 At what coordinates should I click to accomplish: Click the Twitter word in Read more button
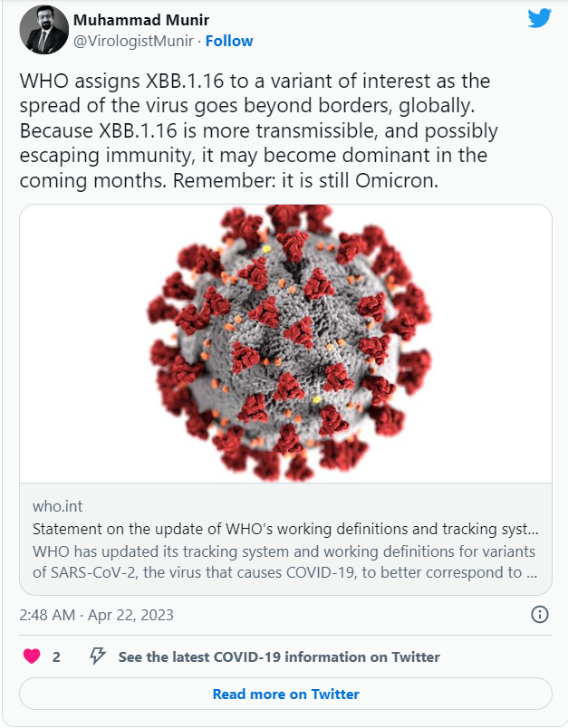point(335,694)
